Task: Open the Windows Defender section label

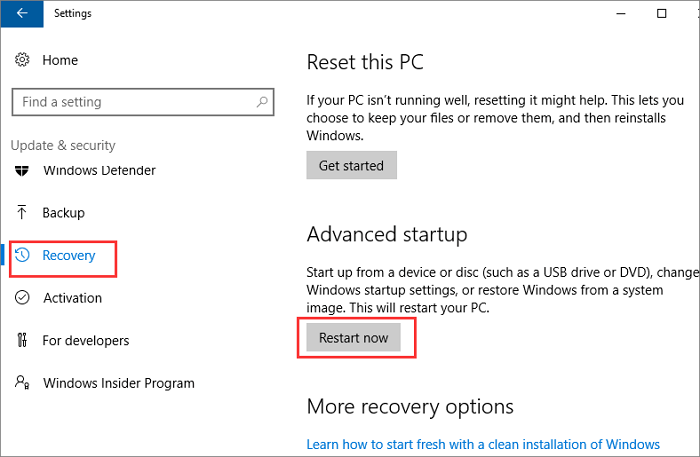Action: tap(99, 171)
